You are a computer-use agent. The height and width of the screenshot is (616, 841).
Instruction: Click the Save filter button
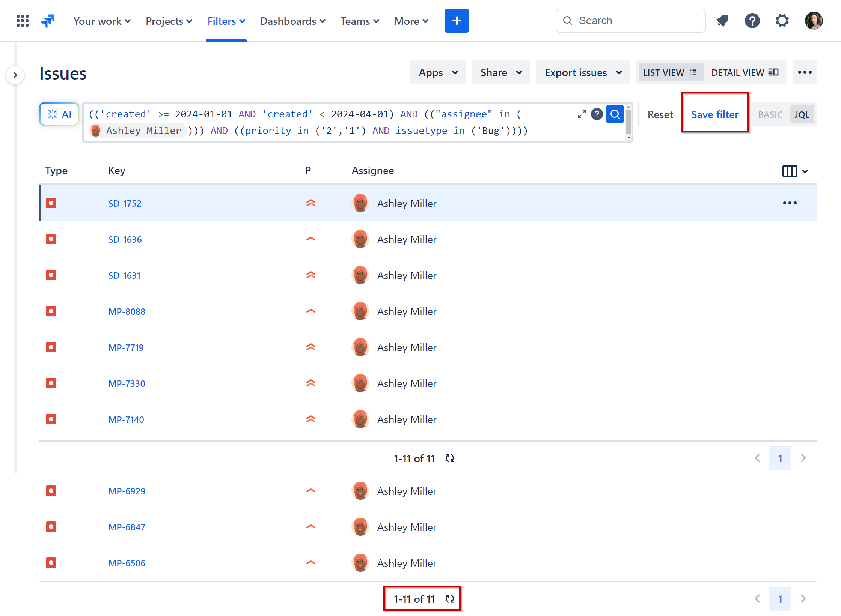point(714,114)
